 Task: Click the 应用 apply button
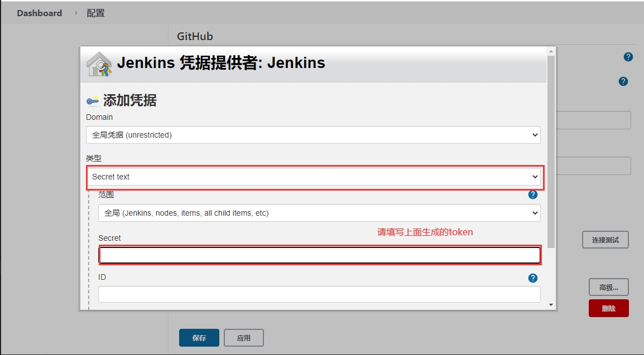click(x=243, y=338)
